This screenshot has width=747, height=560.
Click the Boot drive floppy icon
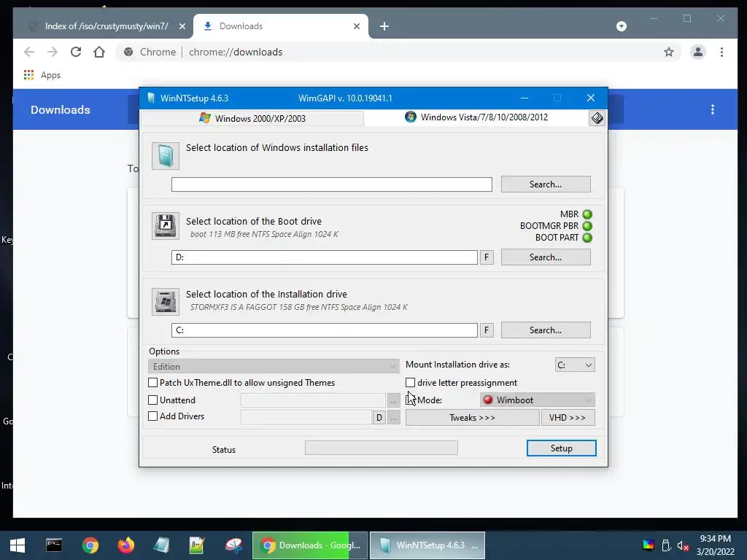tap(166, 226)
